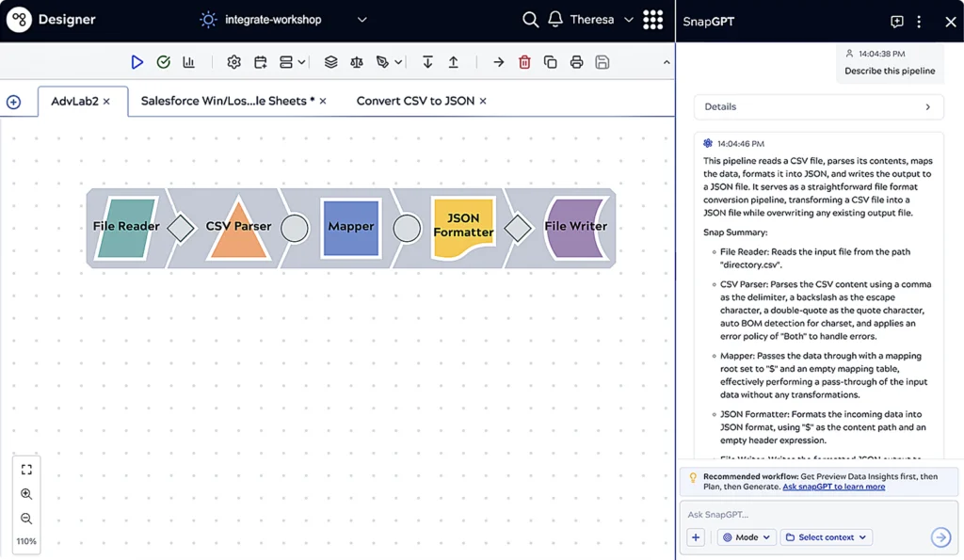Open pipeline statistics bar chart icon
This screenshot has width=964, height=560.
pyautogui.click(x=188, y=62)
